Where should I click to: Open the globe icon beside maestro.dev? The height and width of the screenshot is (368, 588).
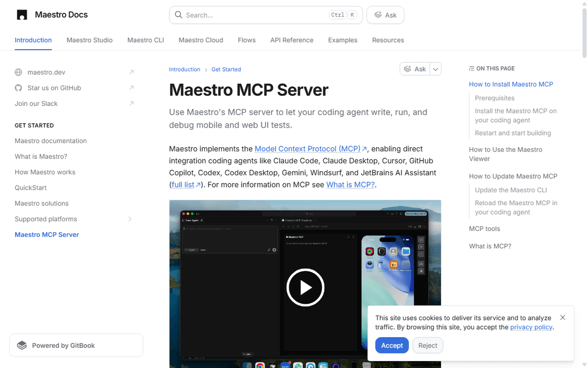[x=19, y=72]
